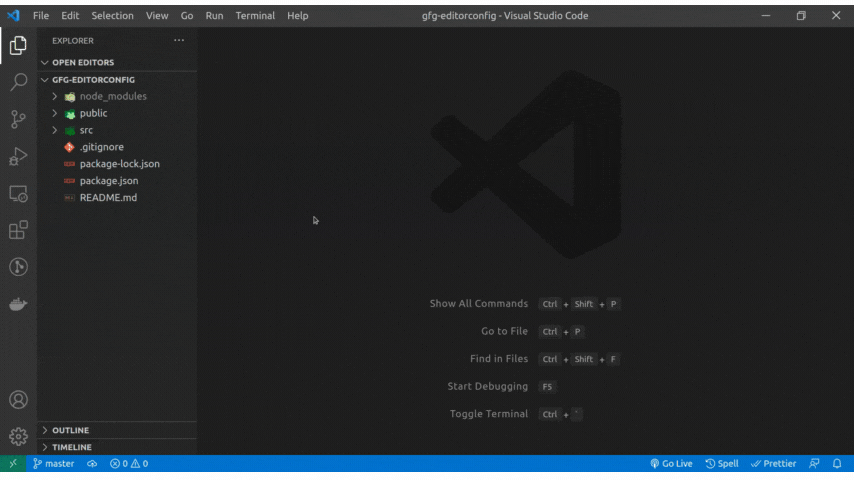Restore down the window
The image size is (854, 480).
click(801, 16)
